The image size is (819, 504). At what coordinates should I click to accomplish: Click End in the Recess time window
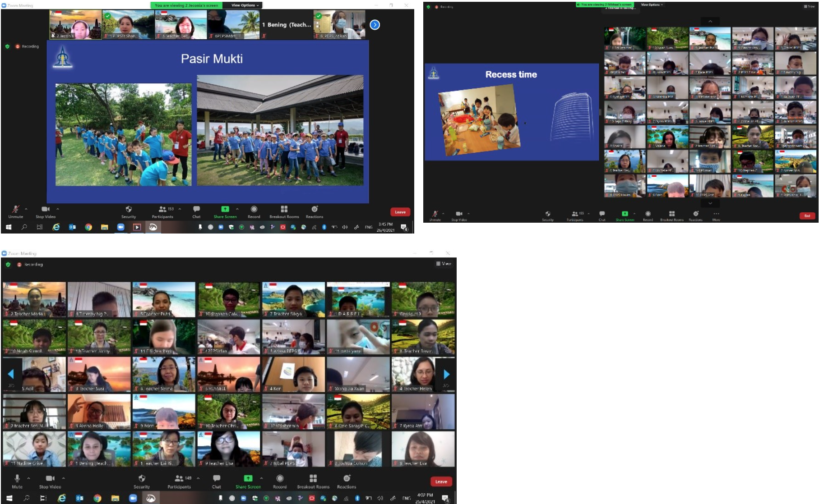point(807,216)
